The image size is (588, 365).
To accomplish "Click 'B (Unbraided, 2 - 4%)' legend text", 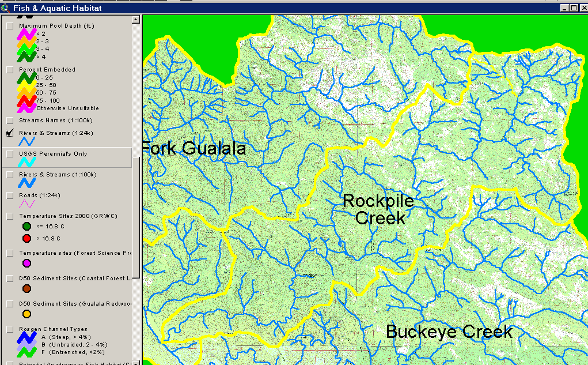I will [x=75, y=345].
